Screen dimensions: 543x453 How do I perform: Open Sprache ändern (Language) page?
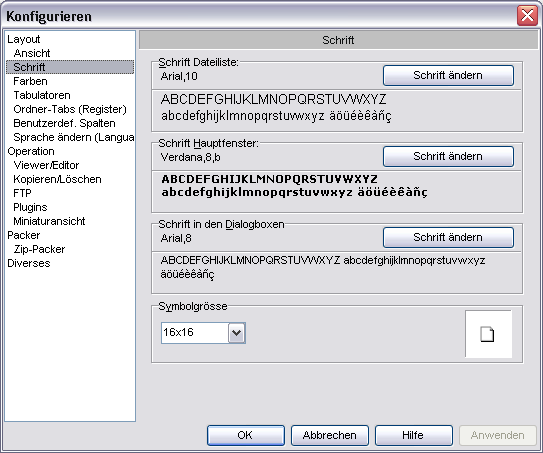point(74,137)
